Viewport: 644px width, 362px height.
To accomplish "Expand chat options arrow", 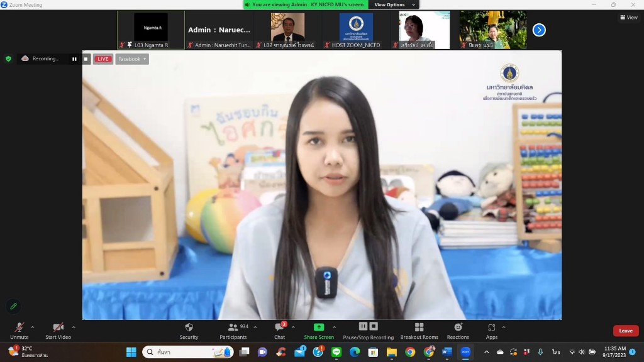I will coord(293,327).
